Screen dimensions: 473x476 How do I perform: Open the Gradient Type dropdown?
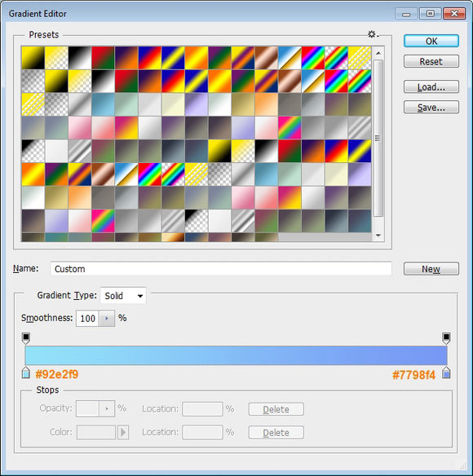[123, 296]
